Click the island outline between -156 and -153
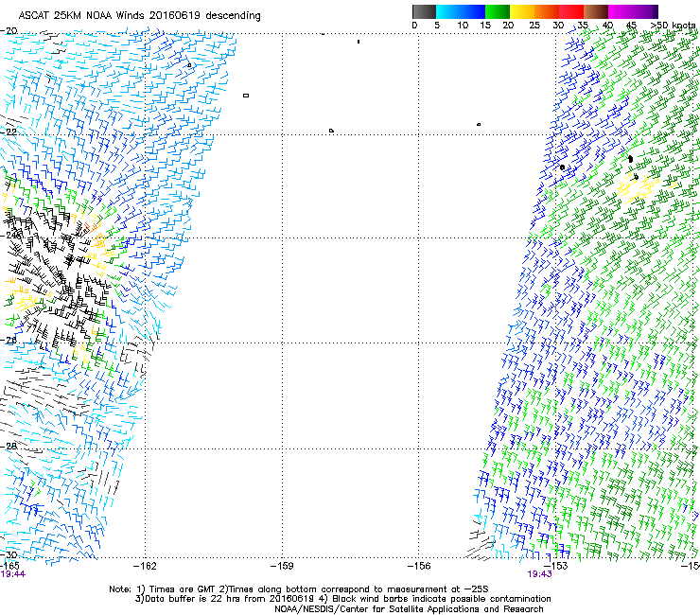 [479, 124]
